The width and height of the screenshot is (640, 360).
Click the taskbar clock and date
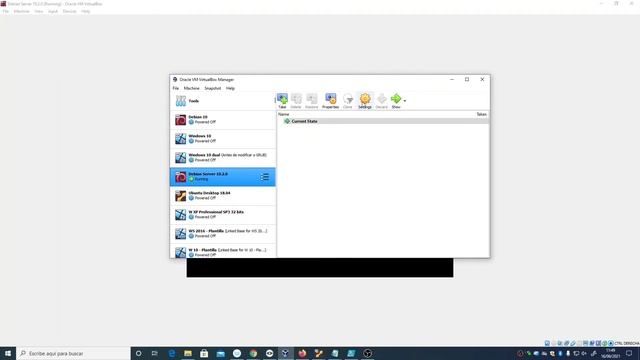tap(610, 353)
